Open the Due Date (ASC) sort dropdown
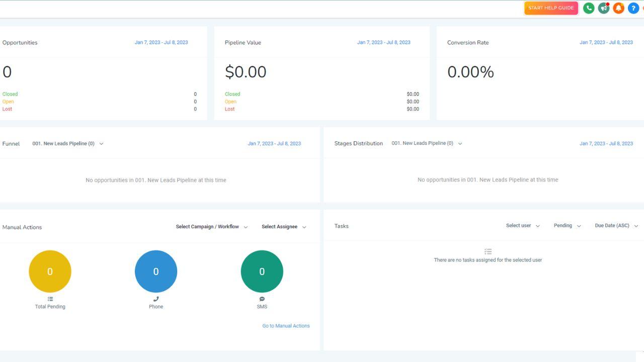This screenshot has height=362, width=644. pos(616,226)
